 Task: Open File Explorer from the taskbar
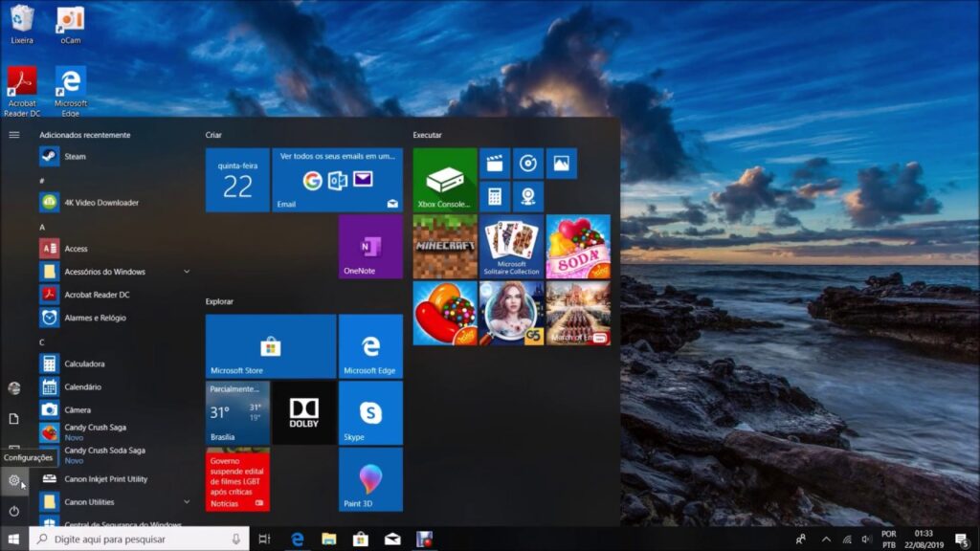[x=329, y=539]
